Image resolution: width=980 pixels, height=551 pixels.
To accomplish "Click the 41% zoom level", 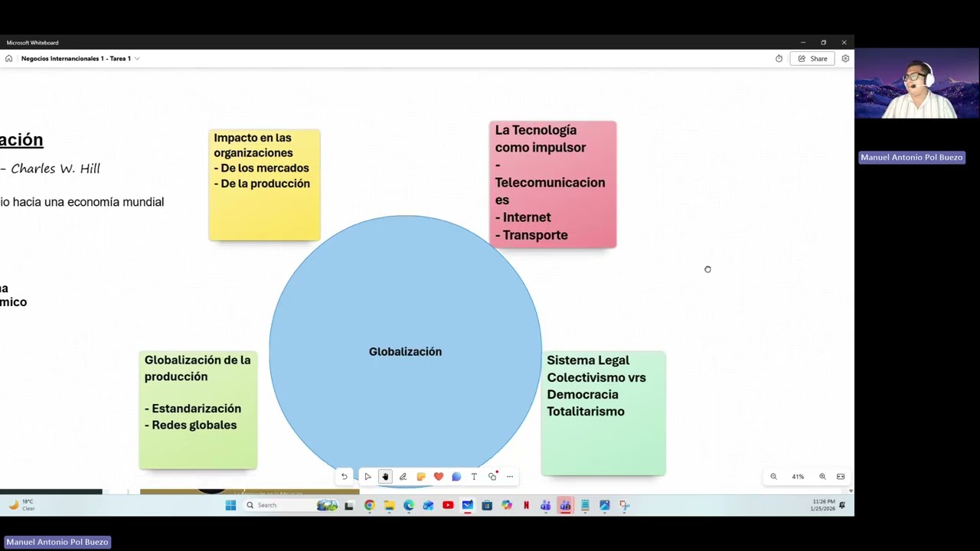I will pos(798,477).
